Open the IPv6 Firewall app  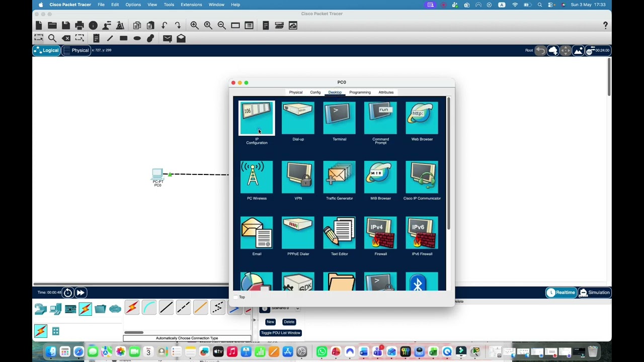(x=422, y=233)
